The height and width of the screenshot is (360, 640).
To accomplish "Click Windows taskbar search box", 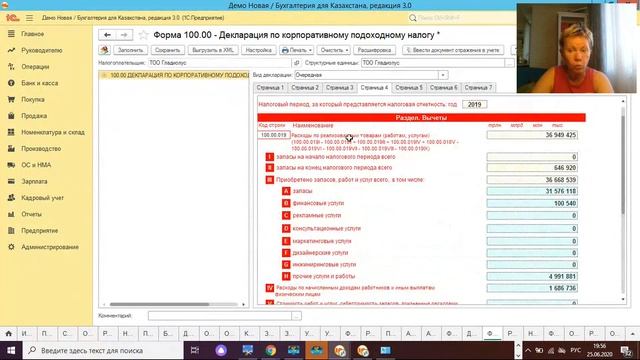I will click(103, 350).
